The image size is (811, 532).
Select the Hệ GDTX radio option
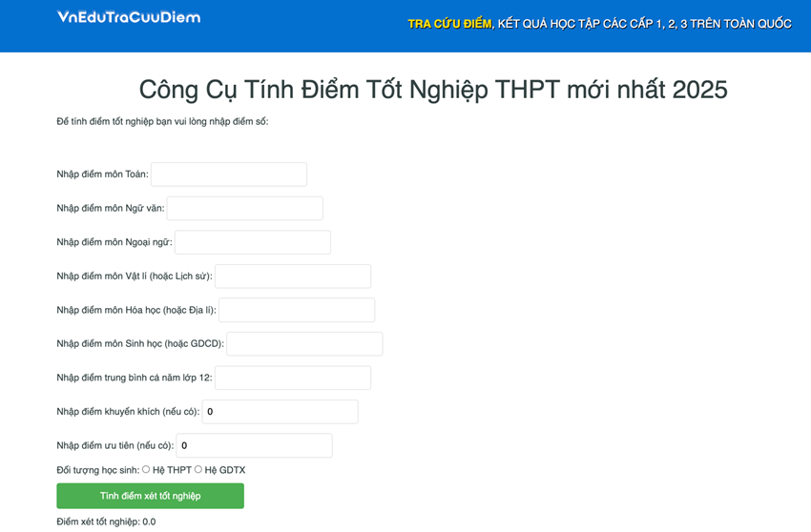click(x=198, y=469)
